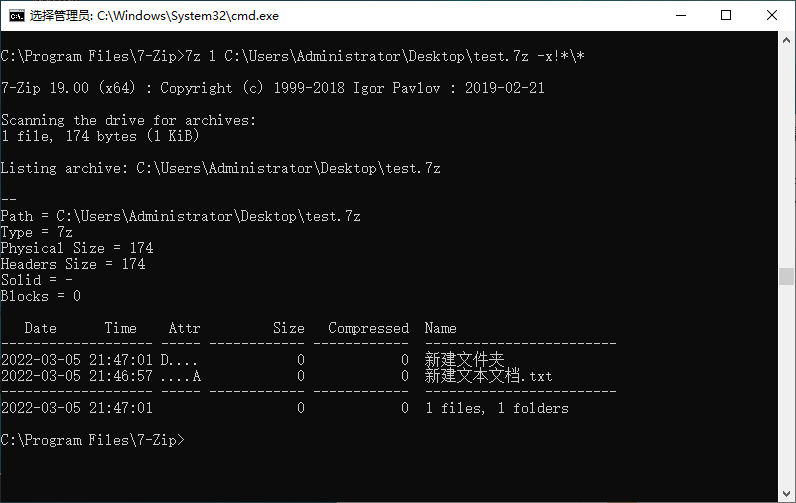This screenshot has height=503, width=796.
Task: Maximize the command prompt window
Action: click(726, 15)
